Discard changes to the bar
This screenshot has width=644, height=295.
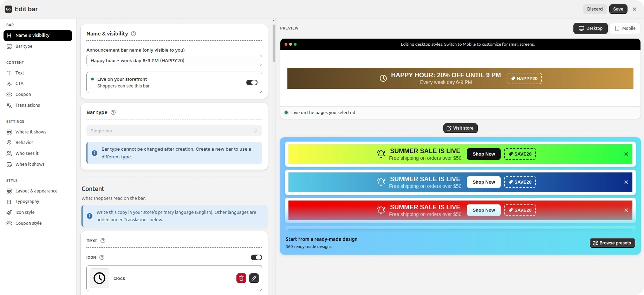coord(595,9)
